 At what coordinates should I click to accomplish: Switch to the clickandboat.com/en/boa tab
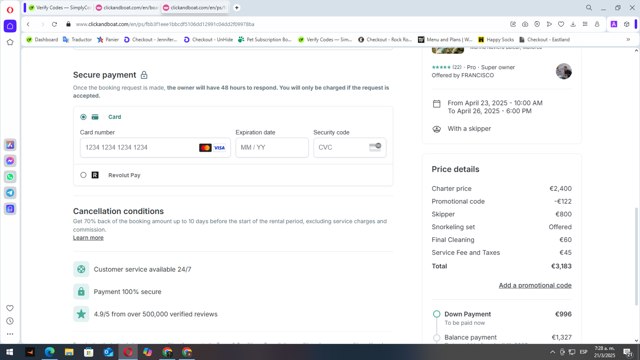127,8
